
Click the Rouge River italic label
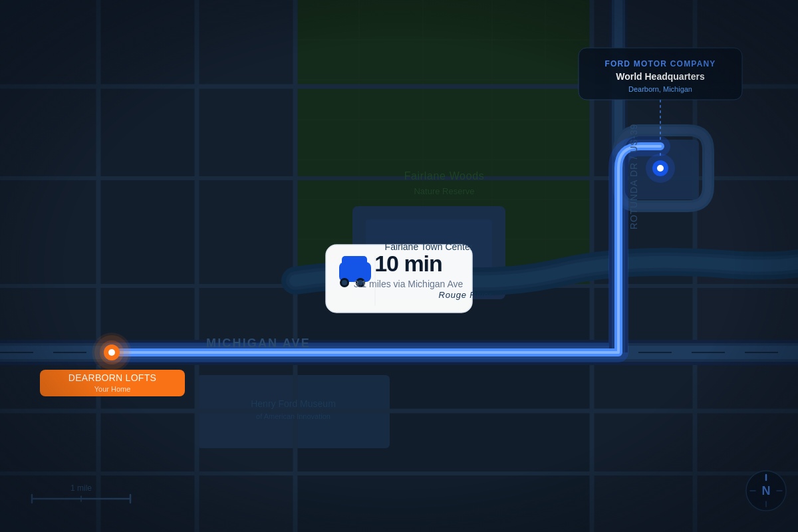455,295
